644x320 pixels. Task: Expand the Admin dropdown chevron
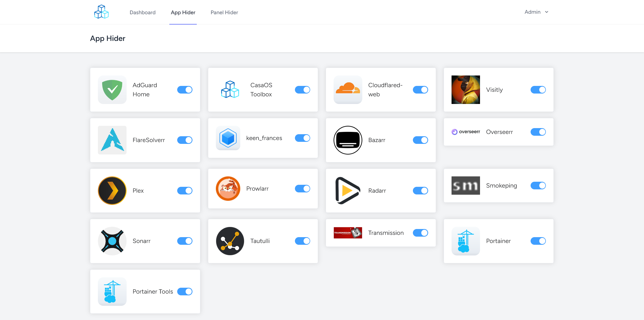(547, 12)
